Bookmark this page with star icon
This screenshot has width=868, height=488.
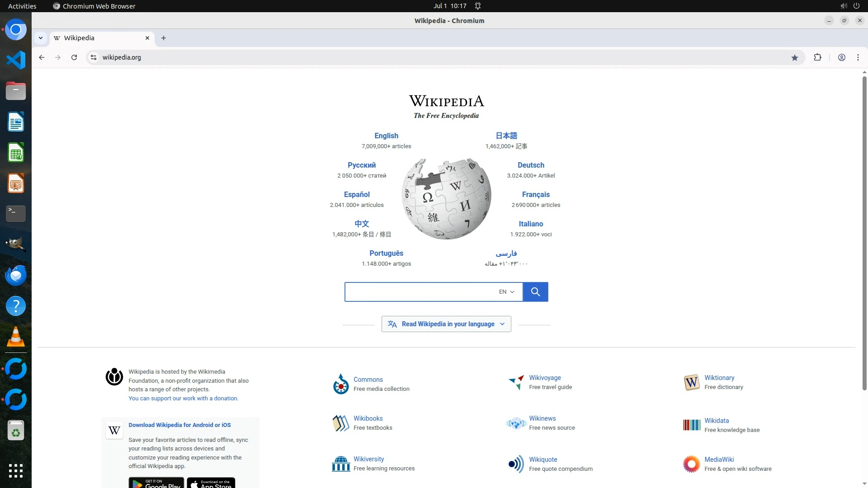[x=795, y=57]
